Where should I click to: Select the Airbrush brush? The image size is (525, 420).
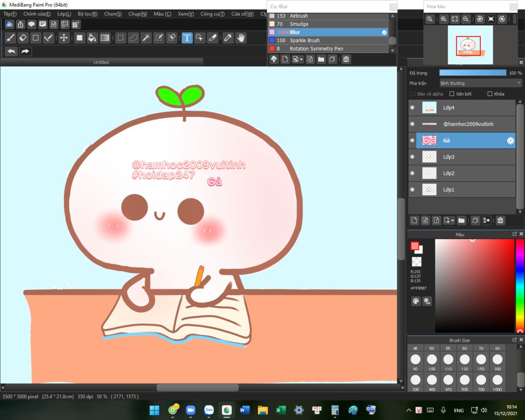(328, 16)
